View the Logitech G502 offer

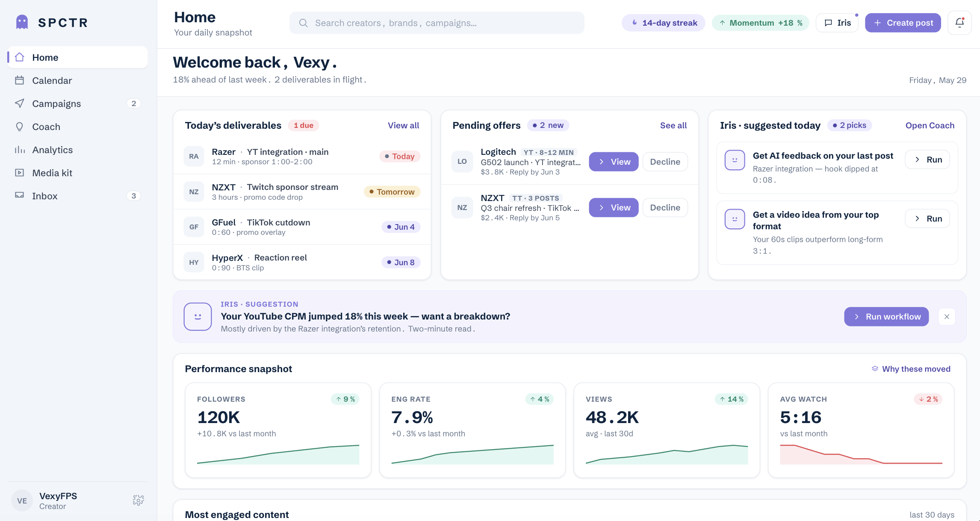[x=614, y=162]
